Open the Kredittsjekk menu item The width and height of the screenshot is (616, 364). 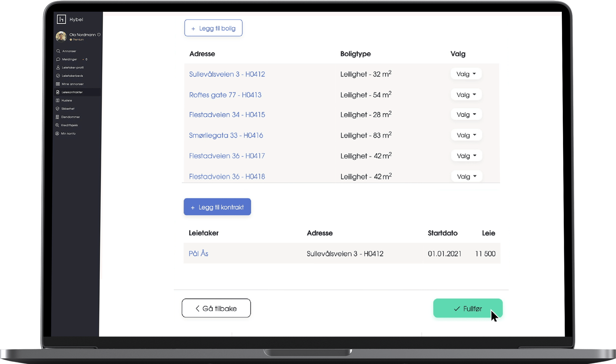(x=69, y=125)
